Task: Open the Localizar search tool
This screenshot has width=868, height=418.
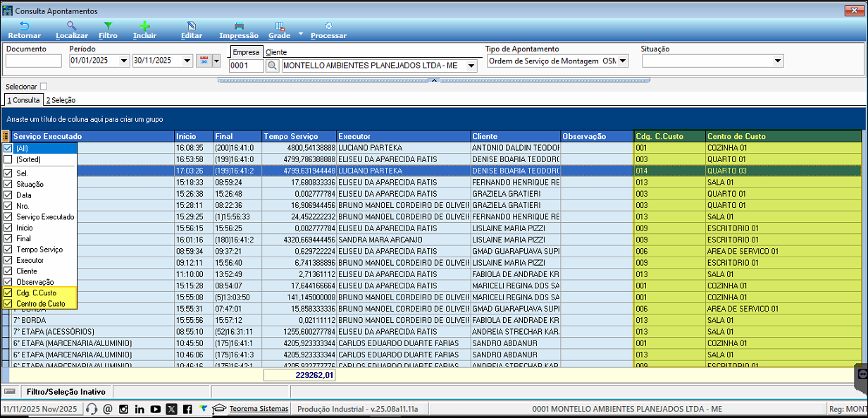Action: coord(71,26)
